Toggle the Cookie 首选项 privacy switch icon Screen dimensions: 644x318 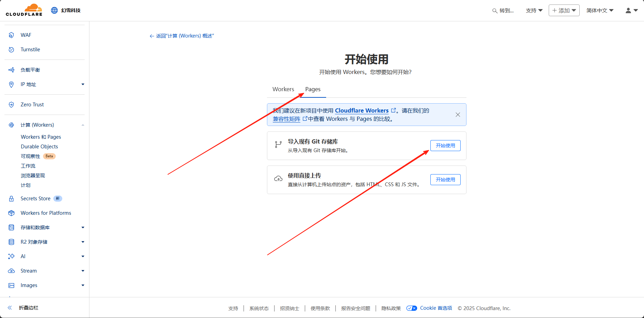point(412,308)
